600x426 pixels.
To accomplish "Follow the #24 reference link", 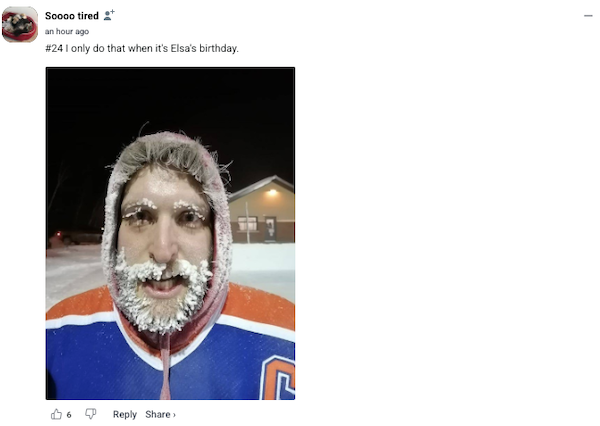I will pos(53,48).
